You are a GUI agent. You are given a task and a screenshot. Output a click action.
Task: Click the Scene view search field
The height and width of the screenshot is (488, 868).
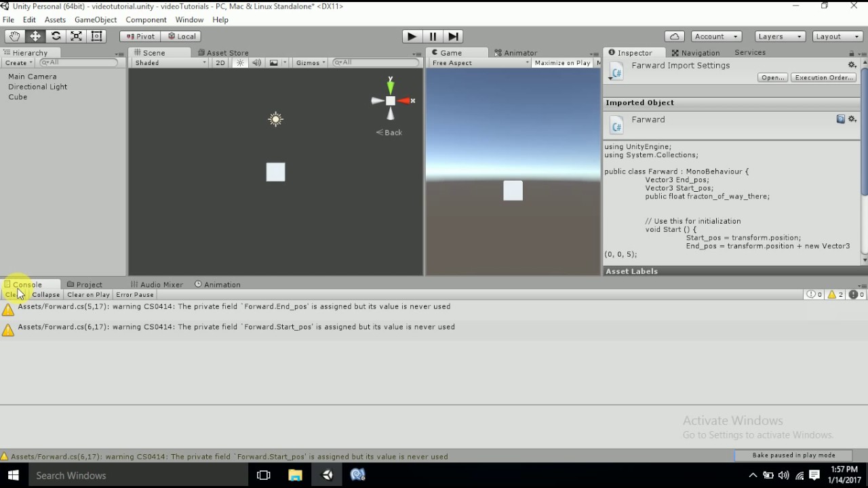376,63
